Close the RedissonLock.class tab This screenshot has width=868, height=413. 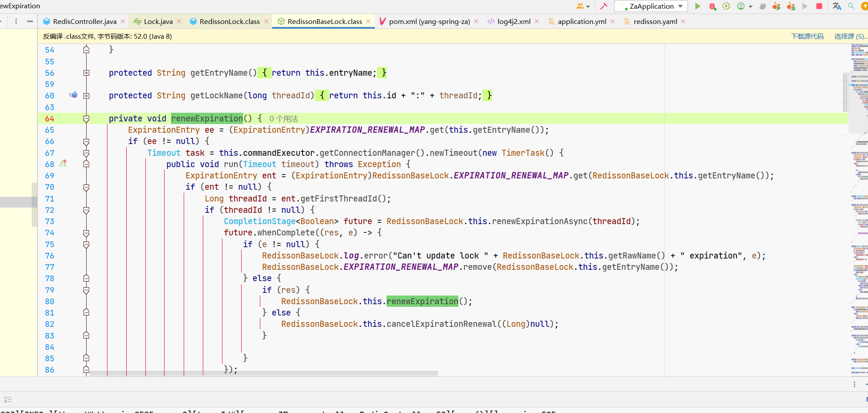tap(266, 21)
